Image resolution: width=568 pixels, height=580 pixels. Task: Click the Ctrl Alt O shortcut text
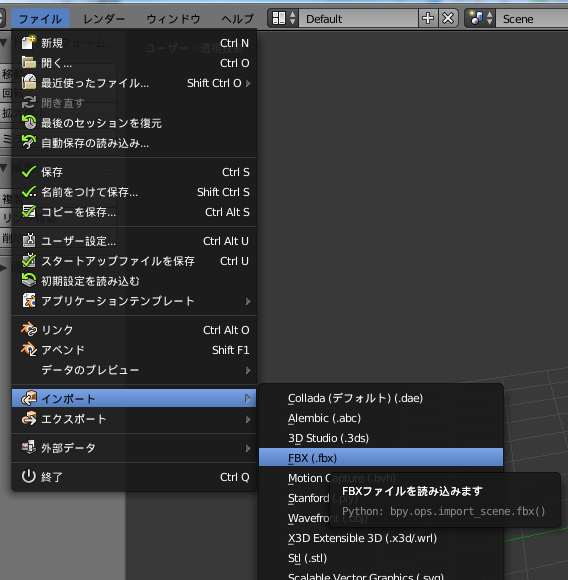point(226,330)
